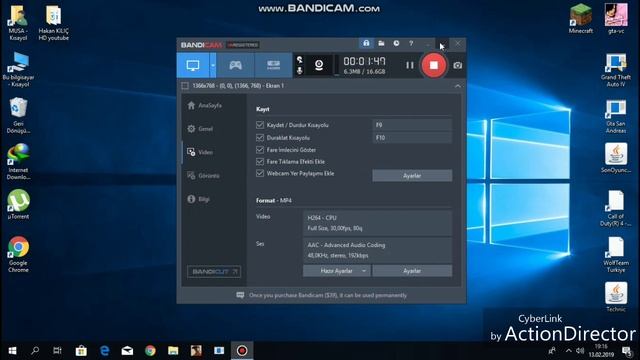Toggle Kaydet / Durdur Kısayolu checkbox
The height and width of the screenshot is (360, 640).
point(260,125)
